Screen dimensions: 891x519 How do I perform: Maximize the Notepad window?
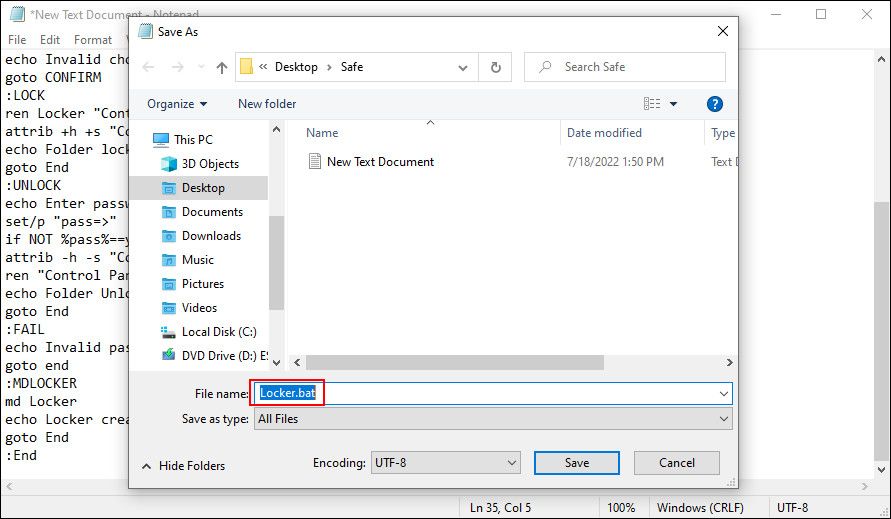coord(821,14)
